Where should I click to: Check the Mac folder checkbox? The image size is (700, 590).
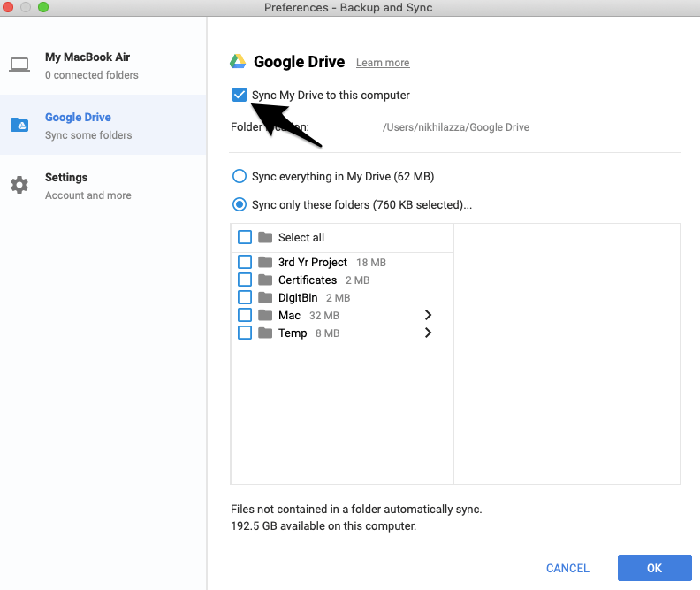(x=245, y=315)
